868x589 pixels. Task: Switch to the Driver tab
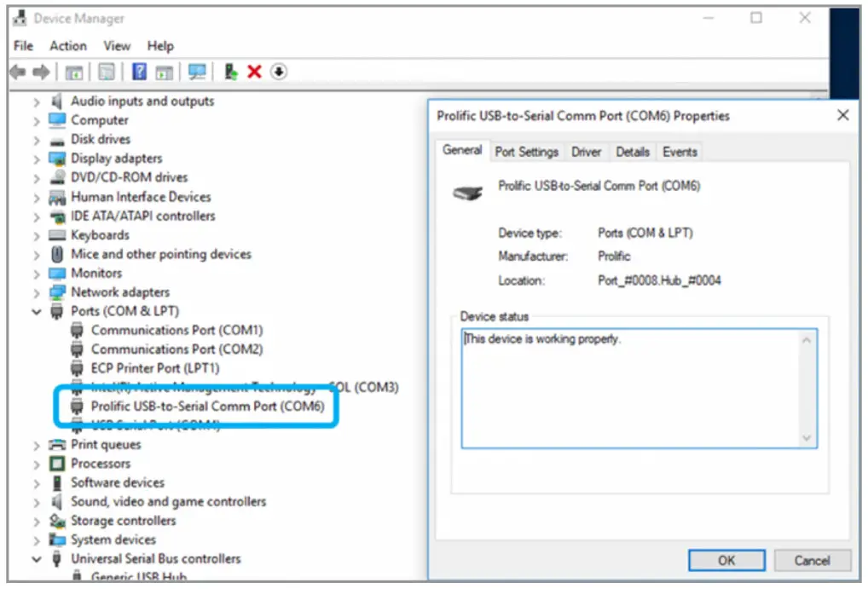(x=587, y=152)
